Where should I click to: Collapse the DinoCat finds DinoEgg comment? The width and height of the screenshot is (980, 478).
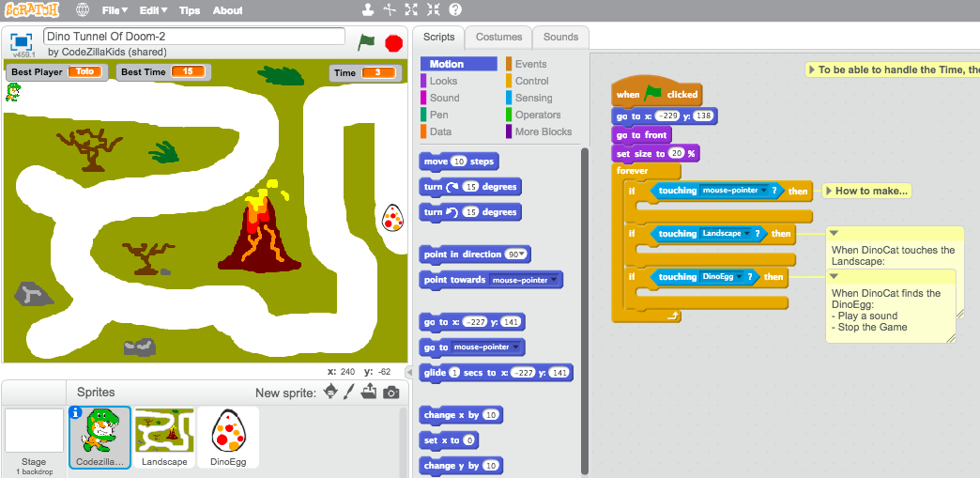pyautogui.click(x=834, y=276)
